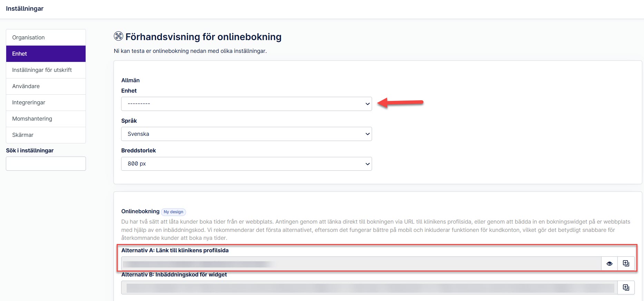Copy the Alternativ A profile page link

626,264
